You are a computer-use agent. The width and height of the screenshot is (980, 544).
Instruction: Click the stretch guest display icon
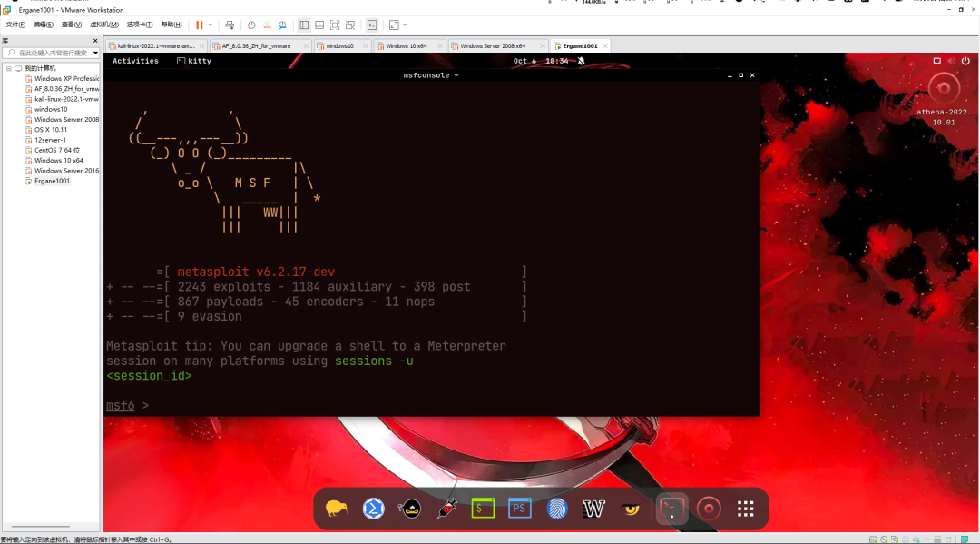click(394, 25)
